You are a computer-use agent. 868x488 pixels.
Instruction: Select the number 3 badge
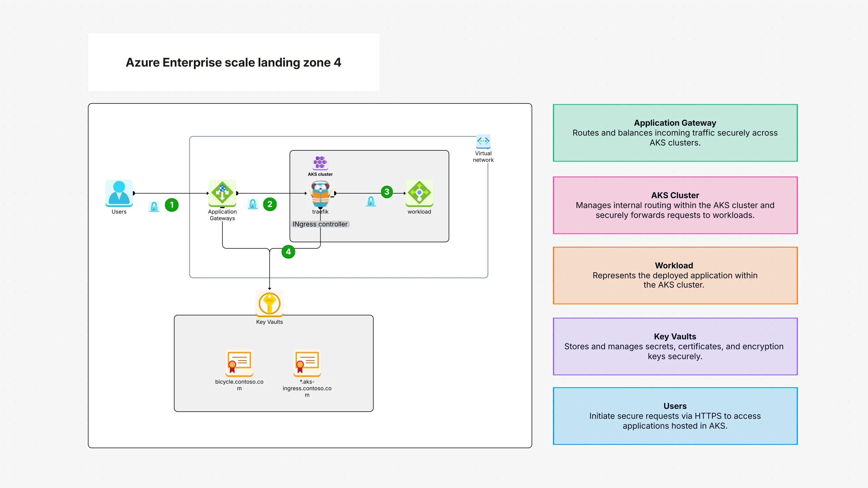pos(387,192)
